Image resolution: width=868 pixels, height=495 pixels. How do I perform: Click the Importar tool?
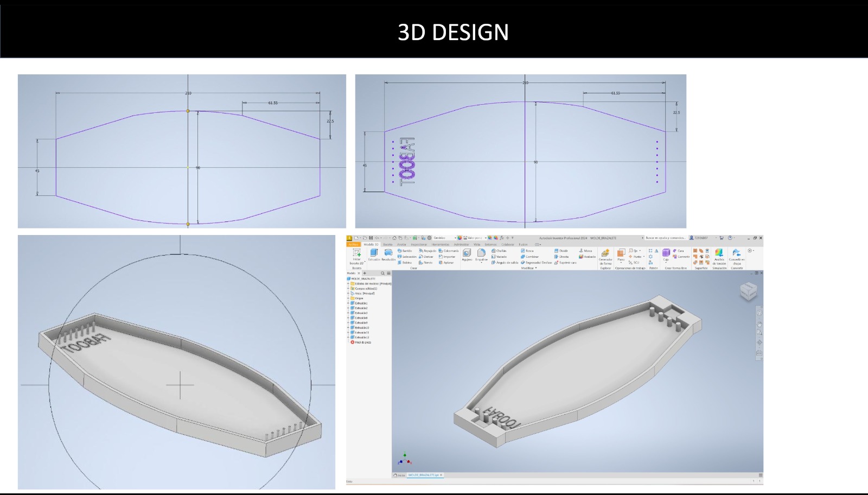point(447,257)
